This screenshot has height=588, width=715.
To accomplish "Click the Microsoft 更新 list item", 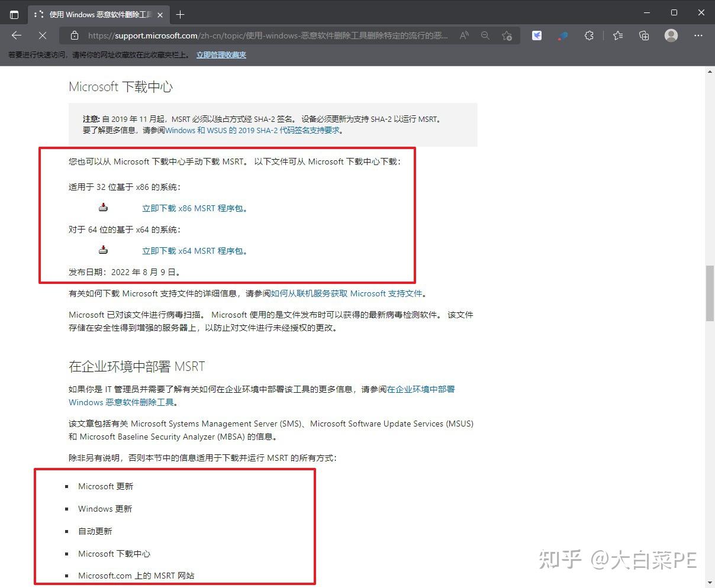I will click(105, 486).
